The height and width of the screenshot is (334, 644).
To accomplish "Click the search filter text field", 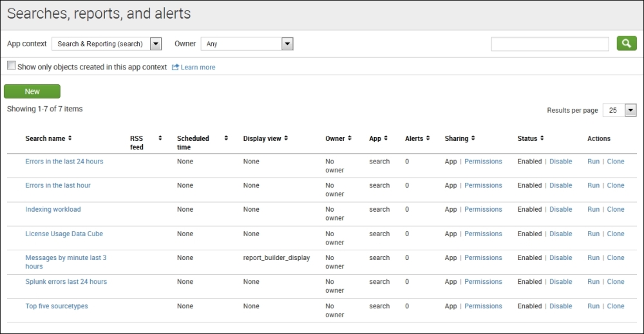I will click(549, 44).
